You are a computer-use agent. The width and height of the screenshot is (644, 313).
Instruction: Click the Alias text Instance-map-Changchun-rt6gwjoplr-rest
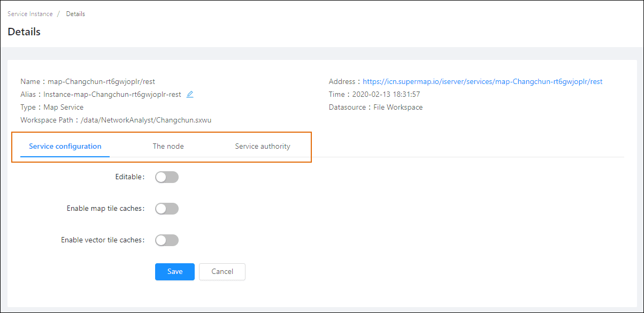112,95
